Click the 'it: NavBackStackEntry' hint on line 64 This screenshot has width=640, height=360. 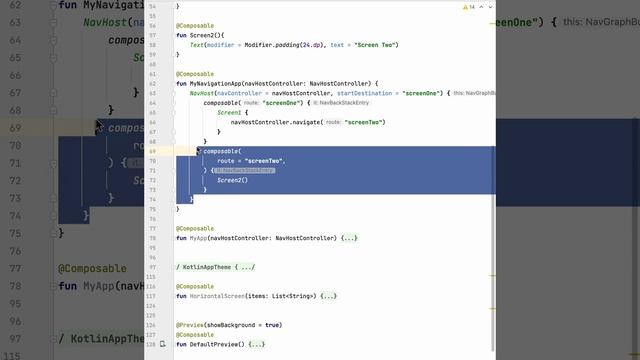(x=341, y=103)
